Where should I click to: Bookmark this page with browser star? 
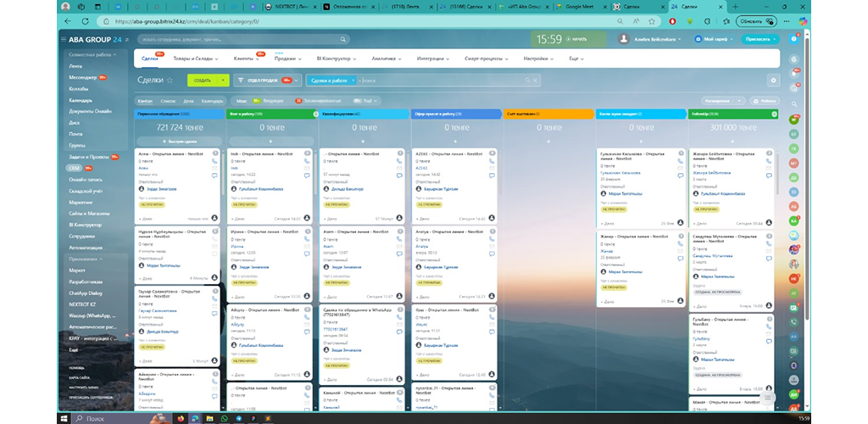point(652,21)
